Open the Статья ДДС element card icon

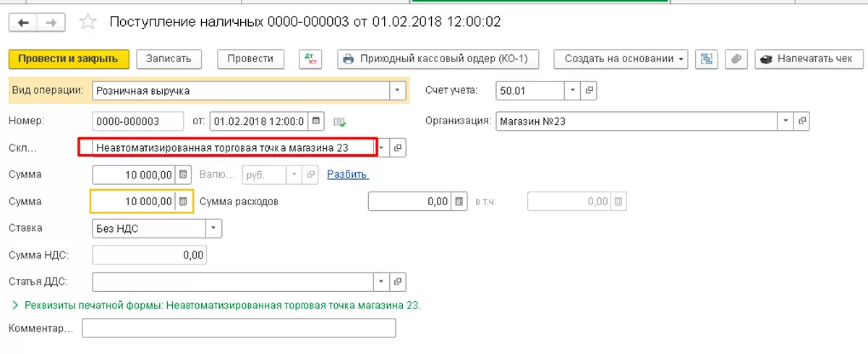pos(398,282)
